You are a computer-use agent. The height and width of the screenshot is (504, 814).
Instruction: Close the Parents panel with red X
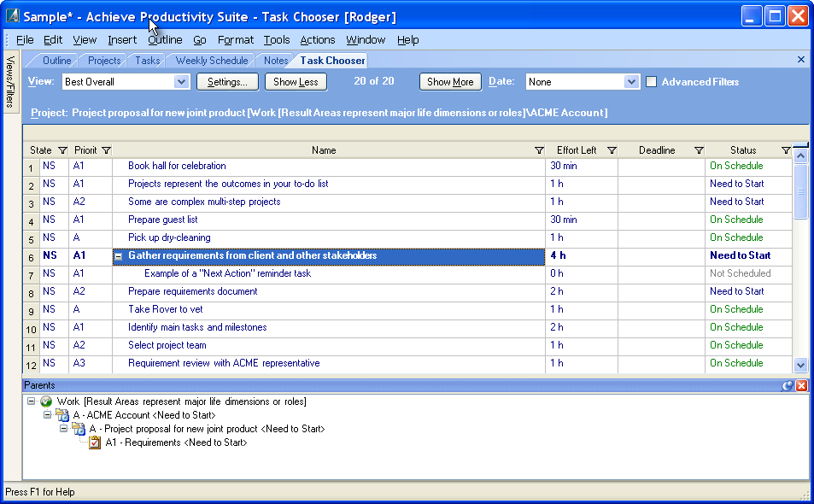point(801,385)
